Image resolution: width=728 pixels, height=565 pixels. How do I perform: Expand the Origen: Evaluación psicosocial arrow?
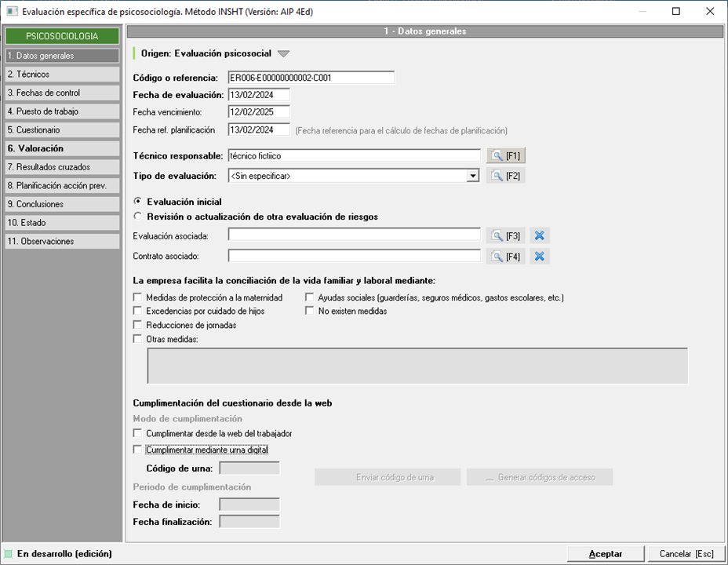tap(284, 54)
